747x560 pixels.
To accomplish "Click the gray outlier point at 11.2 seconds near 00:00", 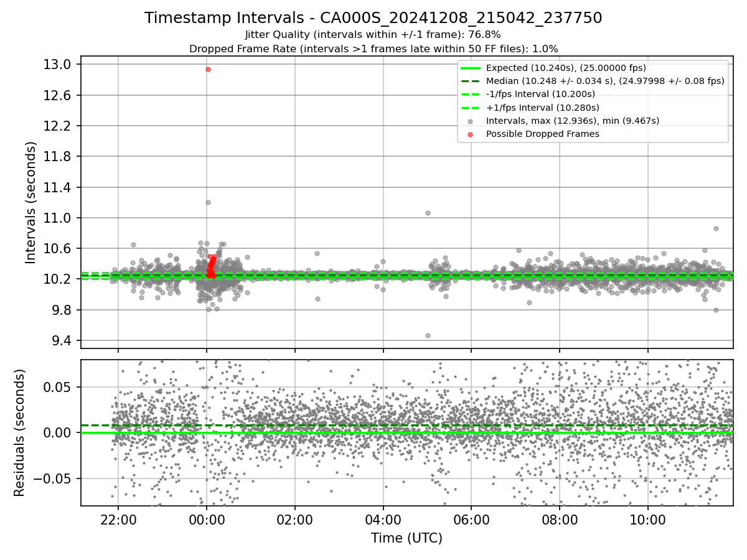I will click(208, 202).
